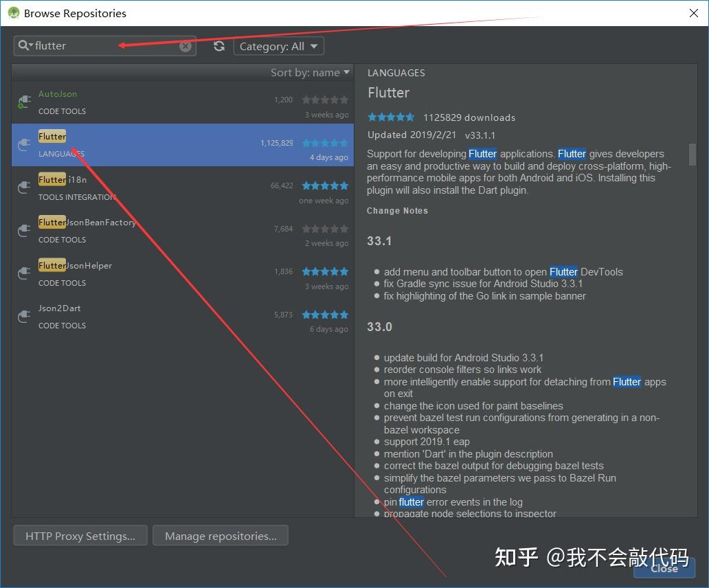
Task: Click the rating stars for Json2Dart
Action: [324, 314]
